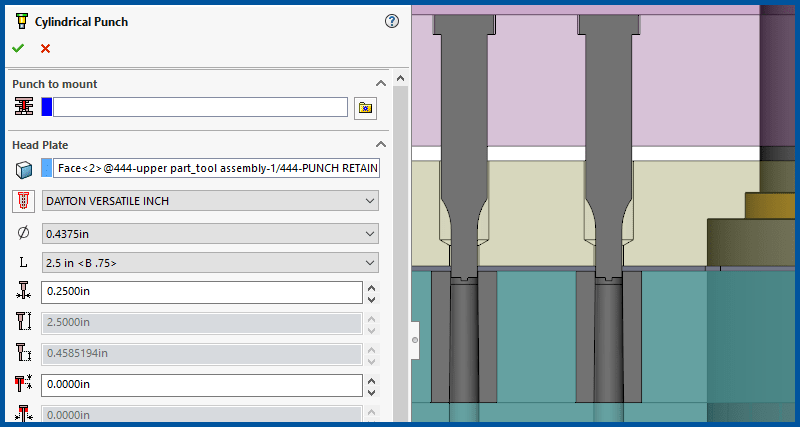The image size is (800, 427).
Task: Click the Punch to mount selection box
Action: (x=200, y=107)
